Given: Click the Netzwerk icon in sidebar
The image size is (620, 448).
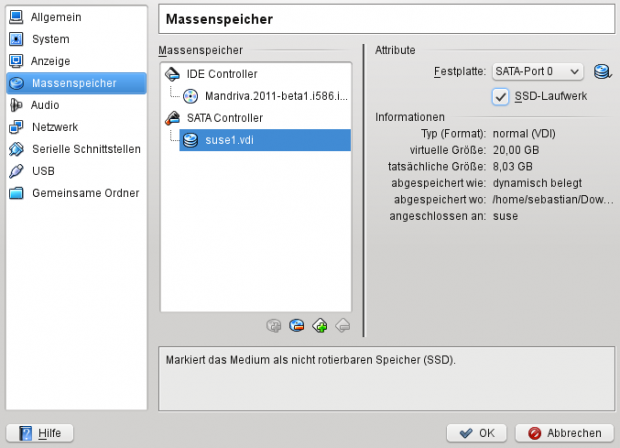Looking at the screenshot, I should (x=16, y=127).
